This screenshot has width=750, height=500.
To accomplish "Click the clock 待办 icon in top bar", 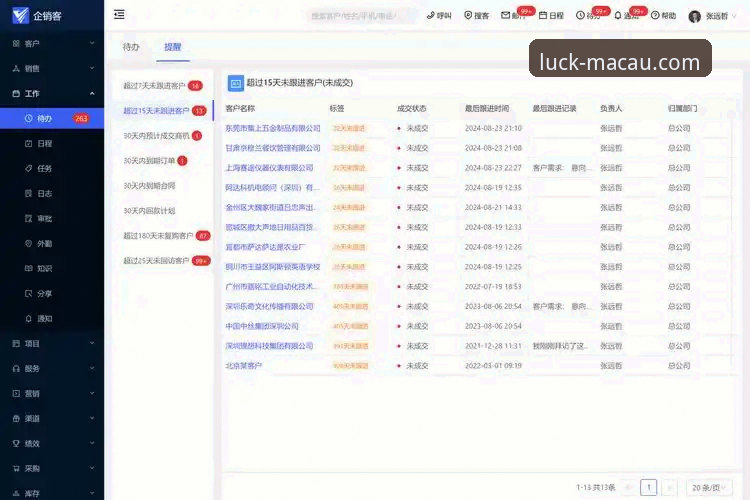I will point(580,15).
